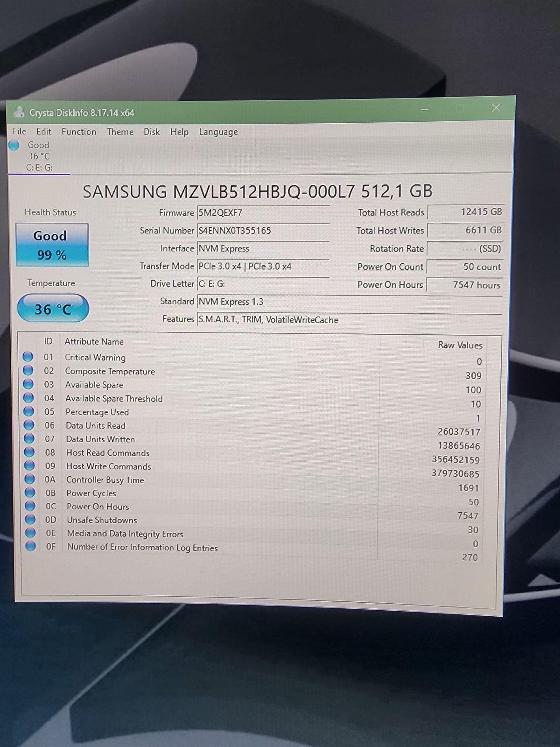Select the Data Units Written attribute name
This screenshot has height=747, width=560.
100,439
